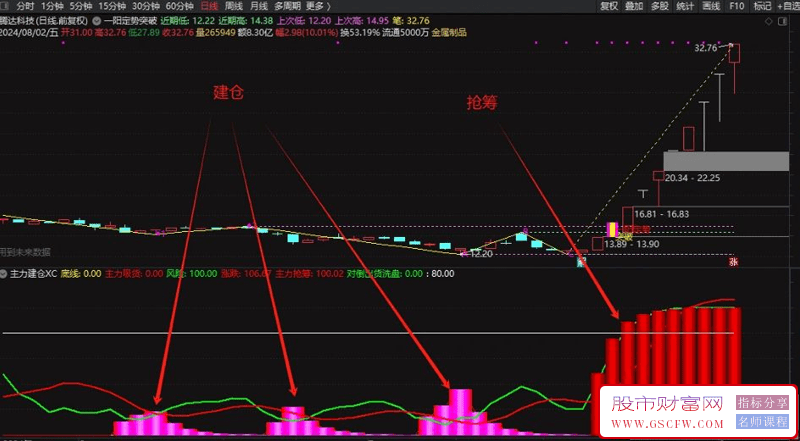Image resolution: width=800 pixels, height=441 pixels.
Task: Switch to 日线 daily chart
Action: 208,6
